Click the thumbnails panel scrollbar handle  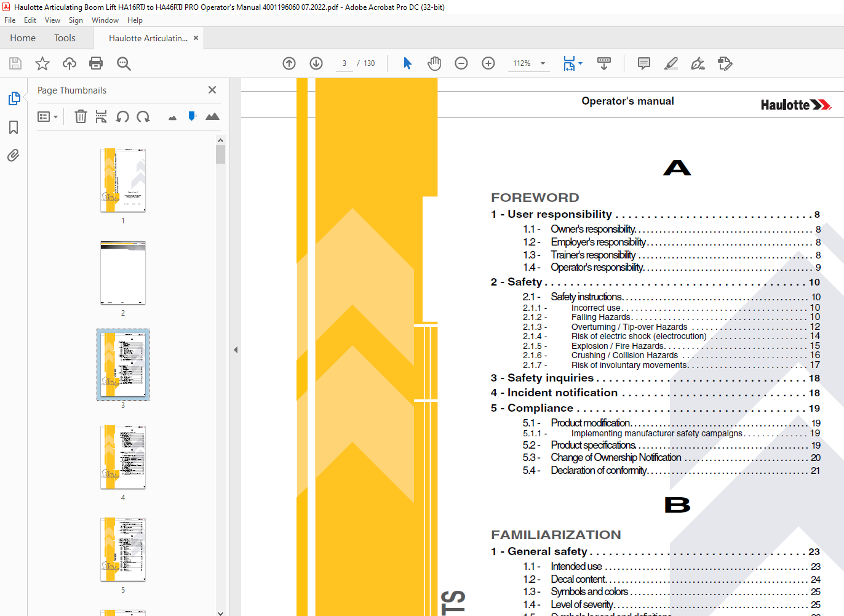(x=221, y=154)
